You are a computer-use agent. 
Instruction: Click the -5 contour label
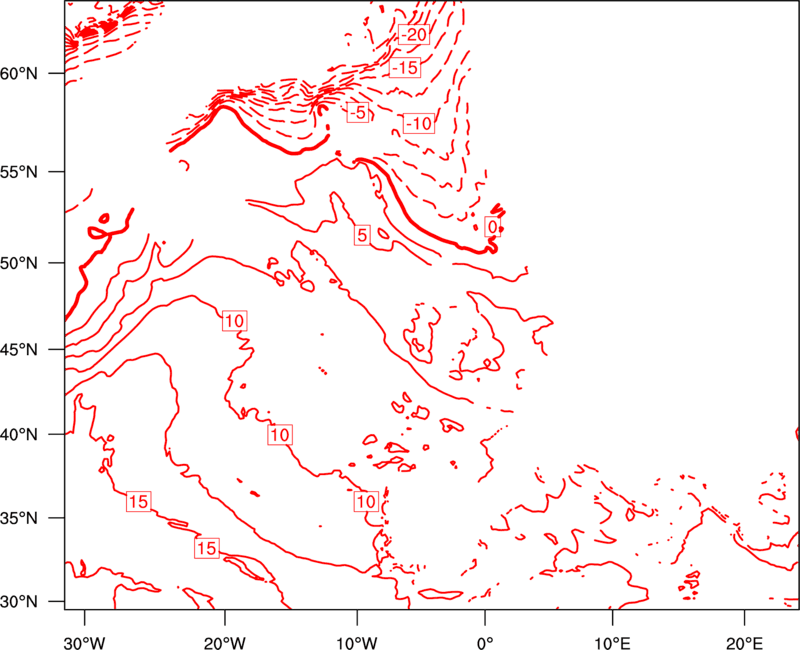tap(358, 112)
